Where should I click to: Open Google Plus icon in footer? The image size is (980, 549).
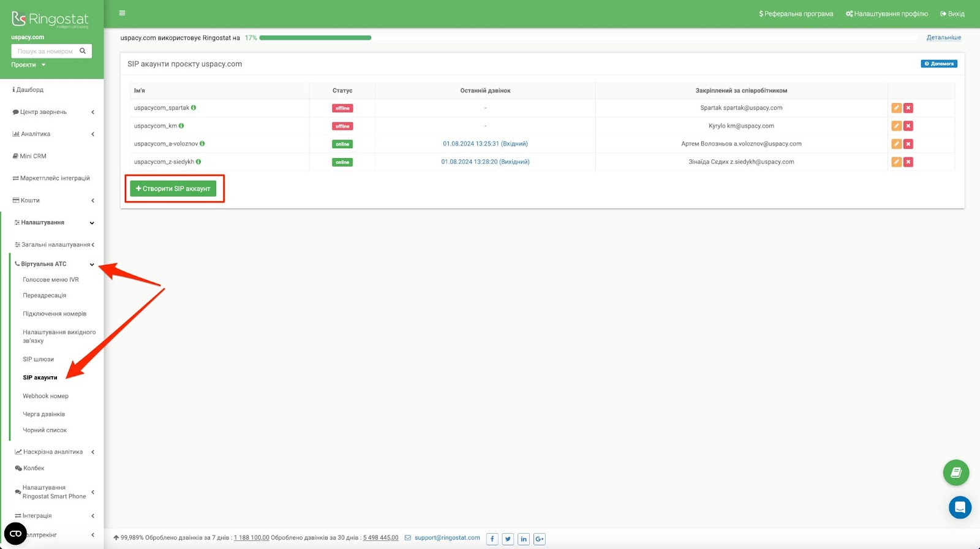pyautogui.click(x=540, y=539)
